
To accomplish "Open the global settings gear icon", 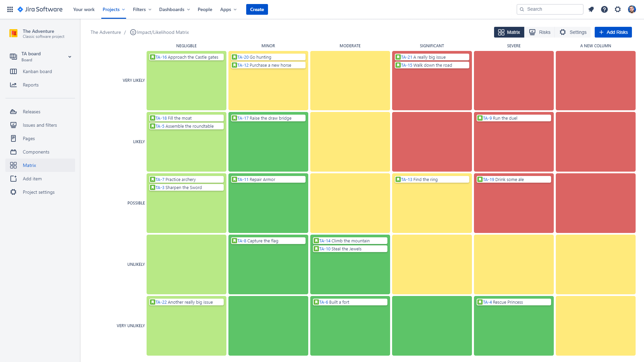I will [618, 9].
